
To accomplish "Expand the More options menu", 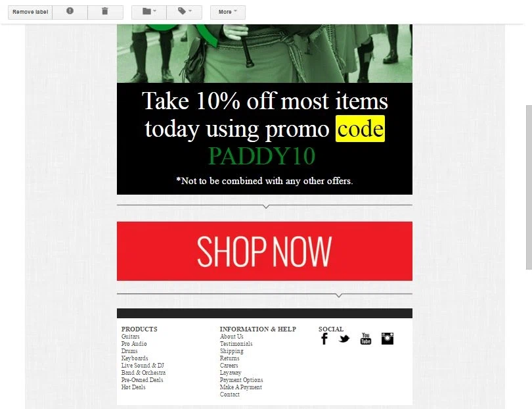I will click(228, 12).
